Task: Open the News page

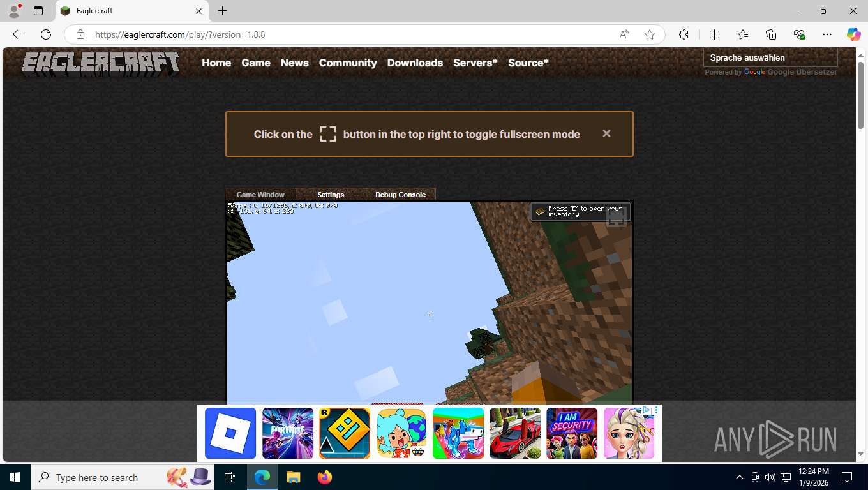Action: coord(294,63)
